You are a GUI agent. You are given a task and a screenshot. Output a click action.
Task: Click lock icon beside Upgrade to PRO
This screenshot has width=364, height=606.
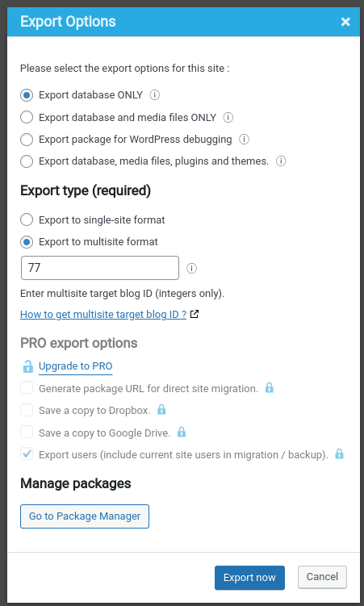point(27,366)
